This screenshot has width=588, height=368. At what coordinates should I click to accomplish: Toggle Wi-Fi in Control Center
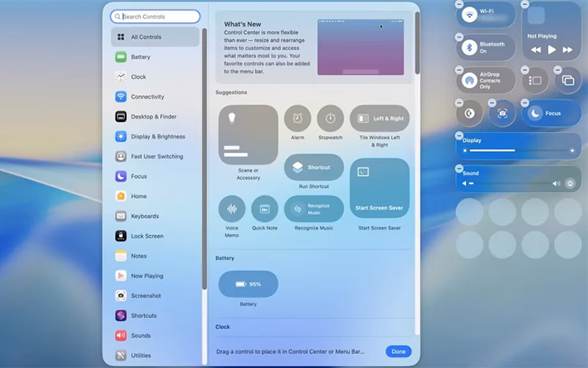pos(470,15)
